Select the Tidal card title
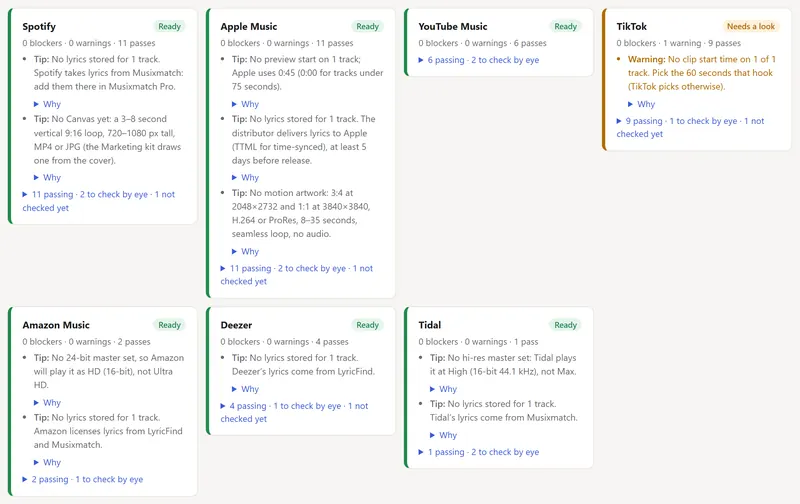Screen dimensions: 800x504 coord(430,325)
